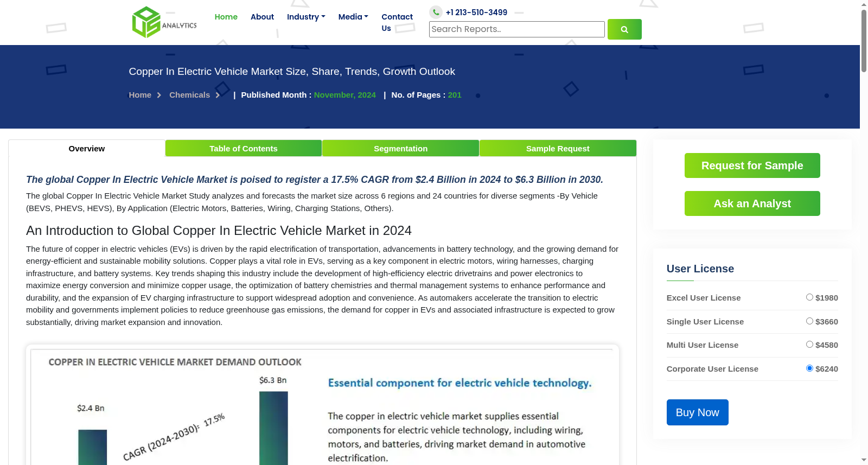Click the page vertical scrollbar thumb
The height and width of the screenshot is (465, 868).
864,41
